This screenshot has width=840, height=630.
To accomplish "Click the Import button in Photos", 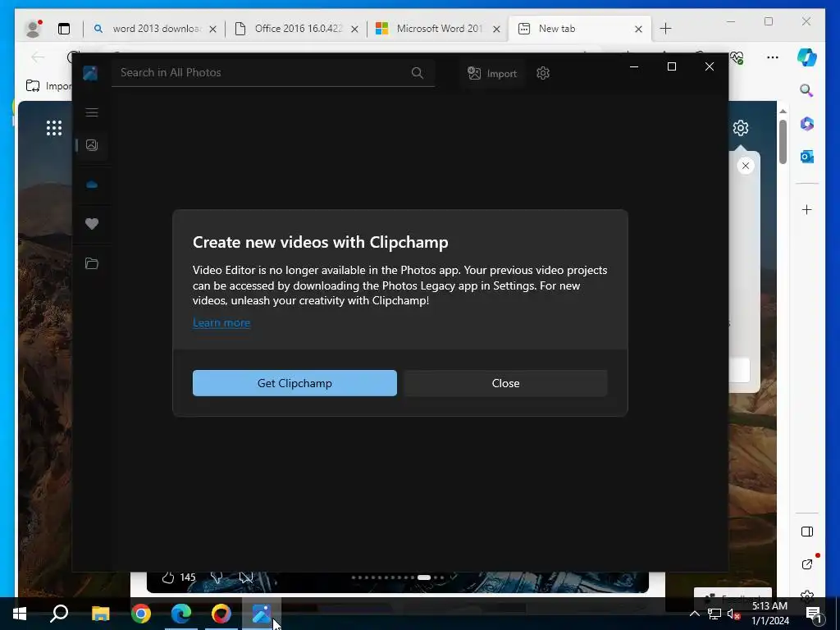I will (x=492, y=73).
